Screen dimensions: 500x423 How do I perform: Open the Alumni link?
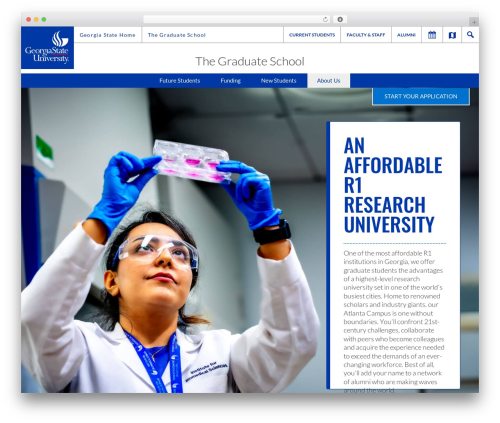coord(406,35)
